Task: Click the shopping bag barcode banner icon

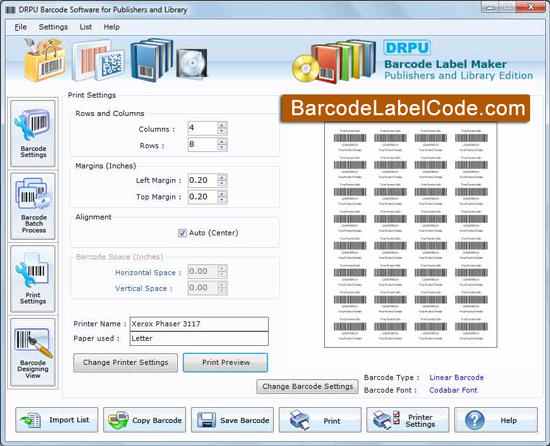Action: [45, 60]
